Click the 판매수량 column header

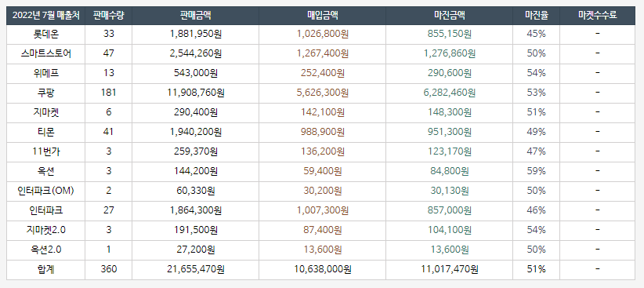108,16
